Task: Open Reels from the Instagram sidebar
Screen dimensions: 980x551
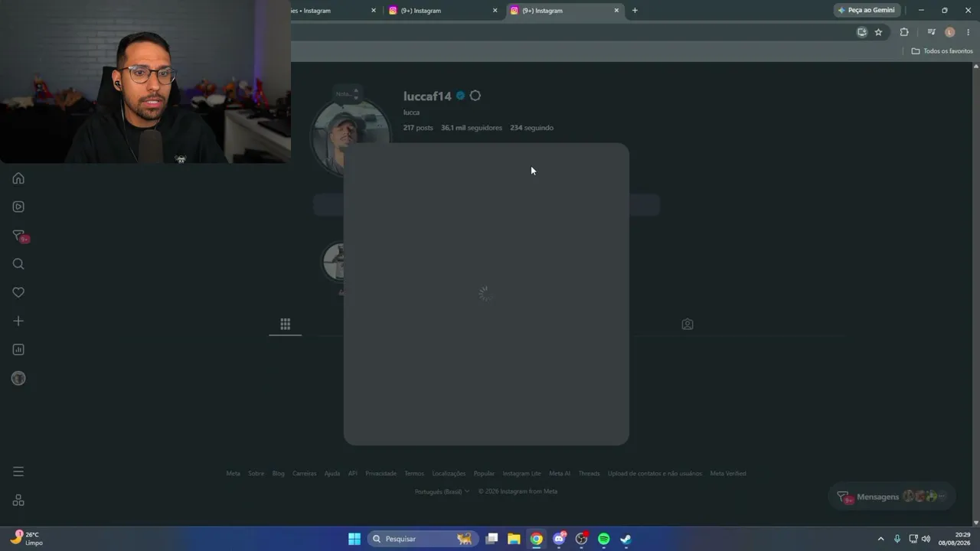Action: point(18,207)
